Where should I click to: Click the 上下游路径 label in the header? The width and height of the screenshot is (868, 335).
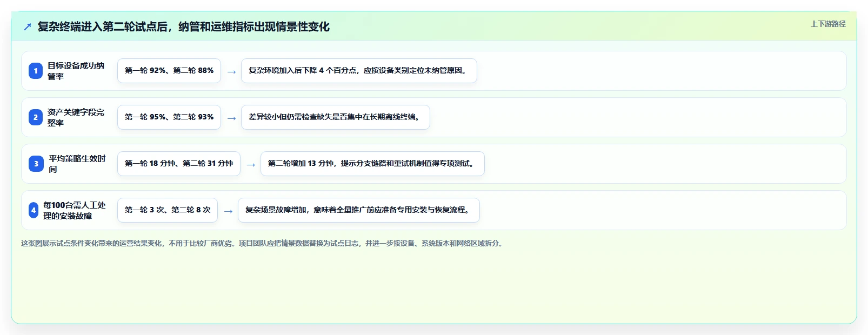pos(828,24)
